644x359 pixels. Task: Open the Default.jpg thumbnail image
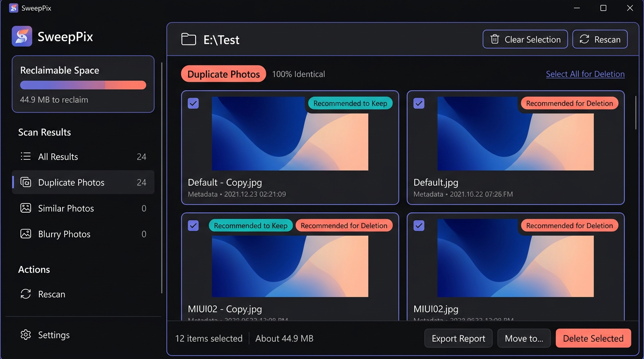[515, 134]
